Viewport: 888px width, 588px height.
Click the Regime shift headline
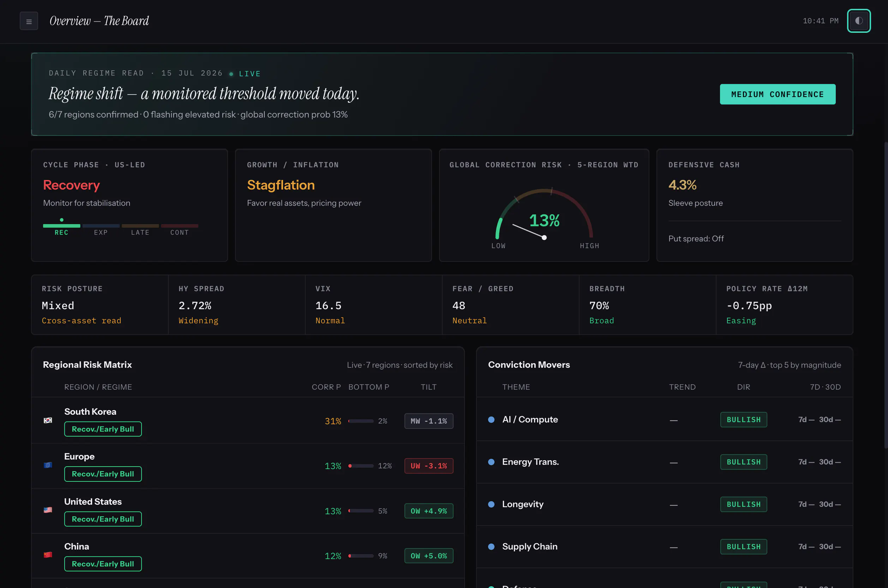(204, 94)
